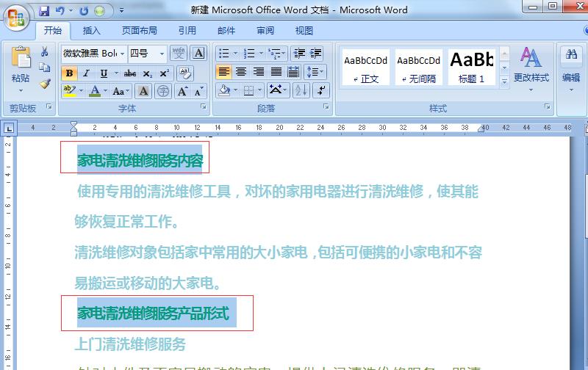Screen dimensions: 588x370
Task: Apply subscript formatting
Action: tap(148, 73)
